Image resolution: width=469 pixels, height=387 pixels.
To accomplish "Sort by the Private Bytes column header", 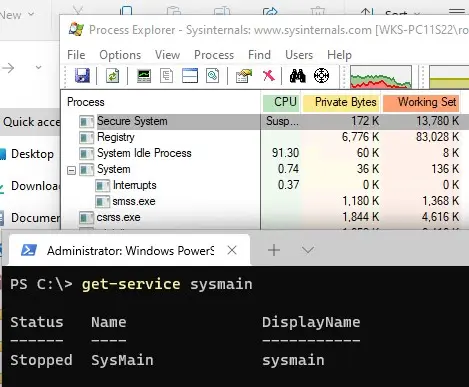I will click(341, 102).
